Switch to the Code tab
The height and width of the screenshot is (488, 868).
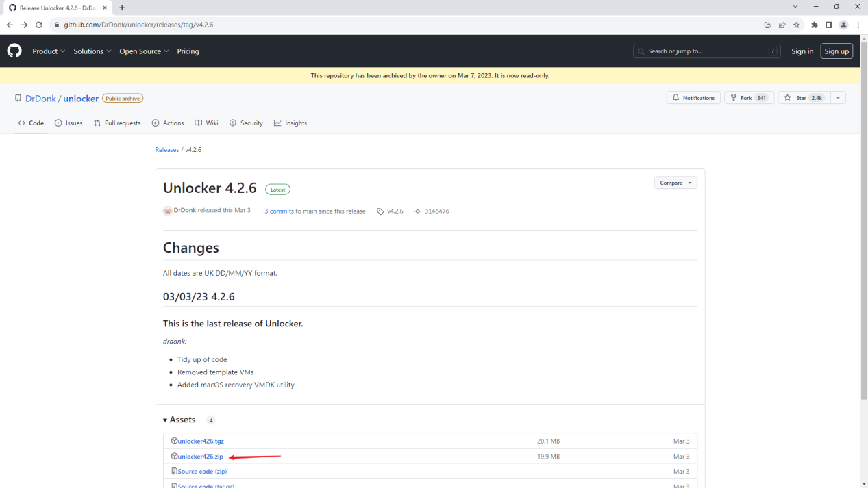click(x=31, y=123)
